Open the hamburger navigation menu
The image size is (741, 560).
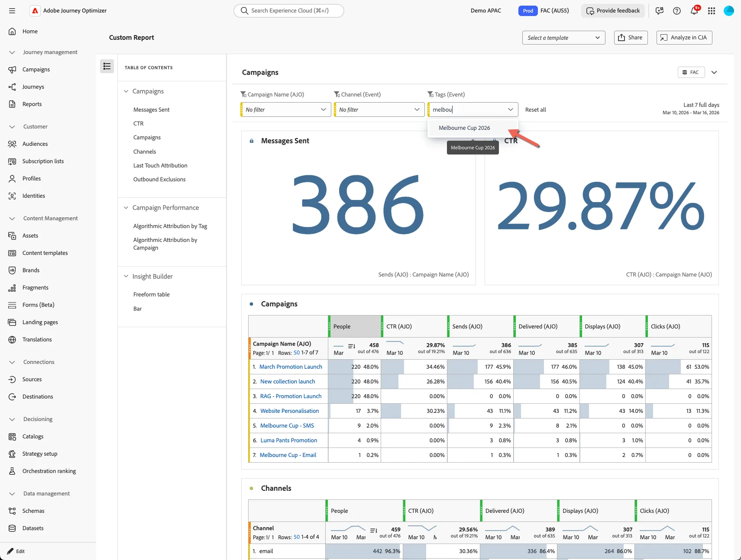pyautogui.click(x=12, y=11)
